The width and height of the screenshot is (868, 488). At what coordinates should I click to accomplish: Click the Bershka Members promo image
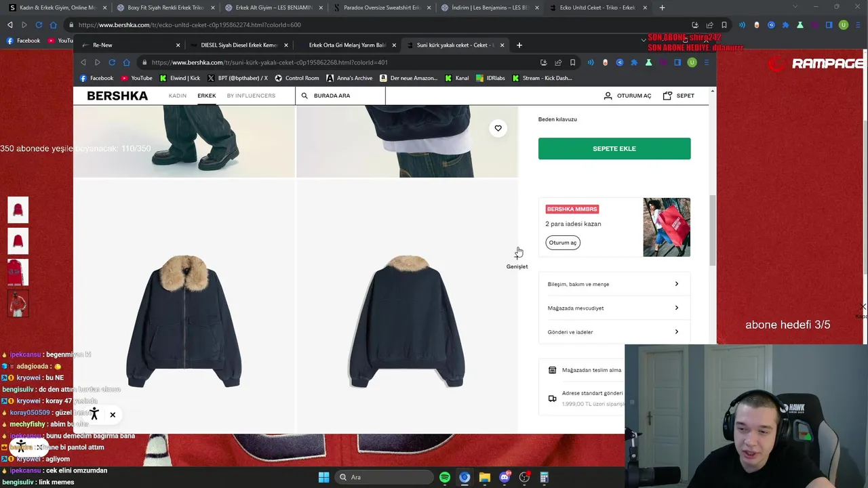(667, 227)
